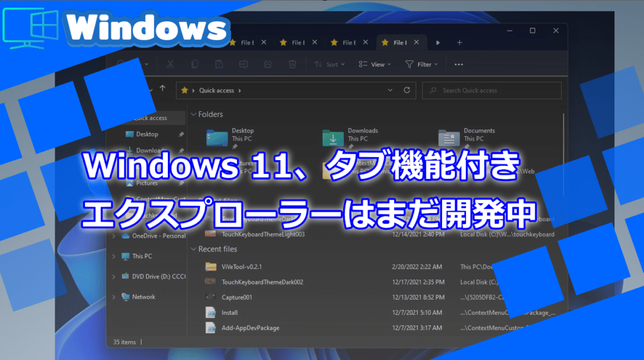Viewport: 644px width, 360px height.
Task: Click the tab scroll-right arrow
Action: tap(438, 43)
